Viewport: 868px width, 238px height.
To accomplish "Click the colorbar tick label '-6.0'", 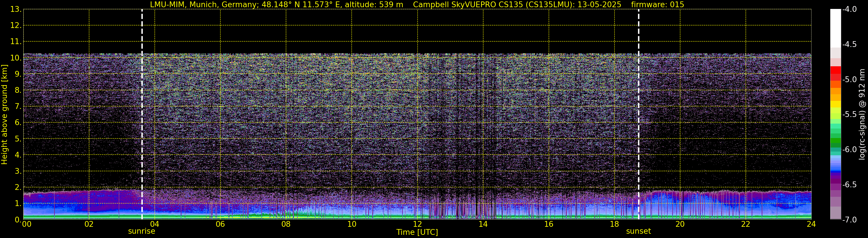I will point(849,150).
